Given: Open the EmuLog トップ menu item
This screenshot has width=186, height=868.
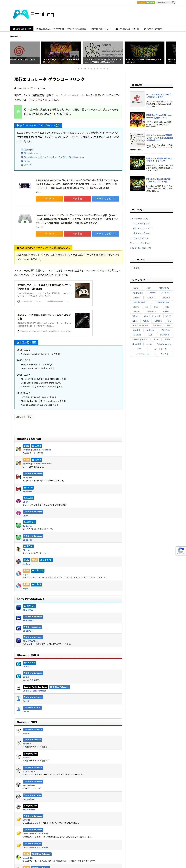Looking at the screenshot, I should pyautogui.click(x=22, y=29).
